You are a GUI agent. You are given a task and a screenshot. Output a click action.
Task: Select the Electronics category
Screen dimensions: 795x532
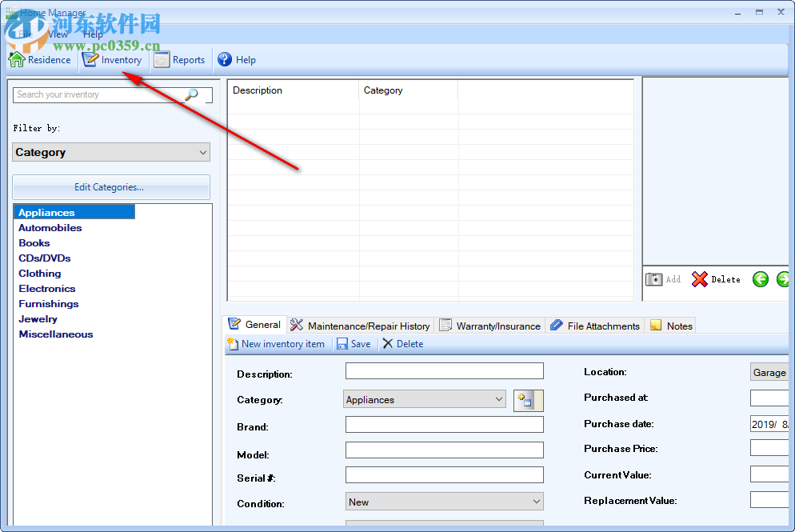(46, 288)
